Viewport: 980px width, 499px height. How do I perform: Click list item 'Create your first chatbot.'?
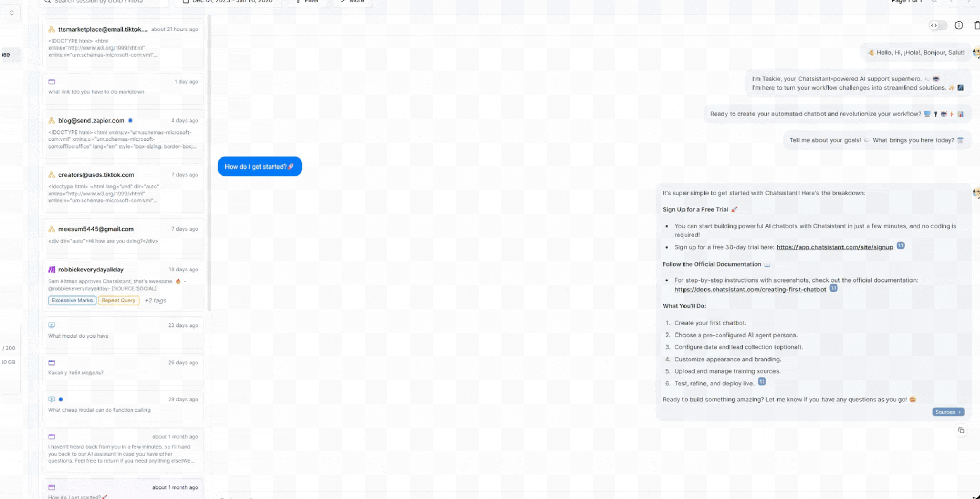710,323
